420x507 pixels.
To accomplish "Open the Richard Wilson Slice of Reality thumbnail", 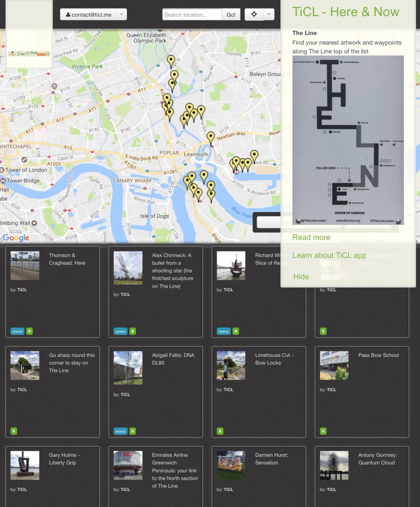I will [x=231, y=265].
